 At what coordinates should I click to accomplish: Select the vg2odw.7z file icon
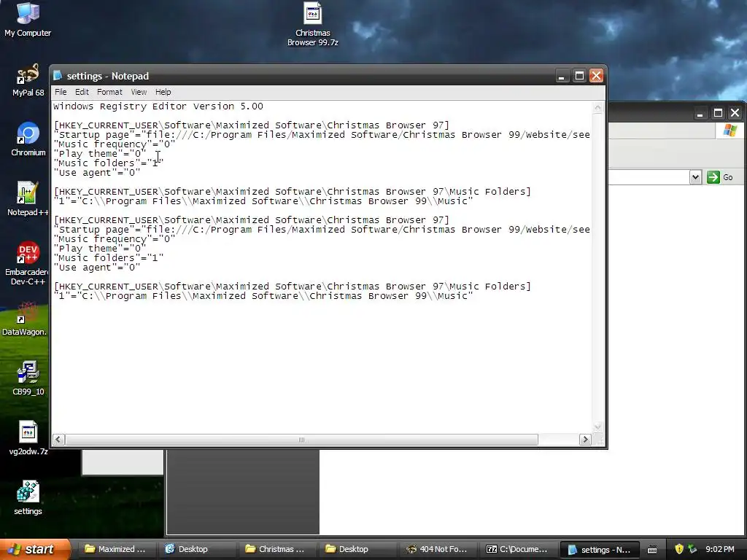(x=28, y=438)
